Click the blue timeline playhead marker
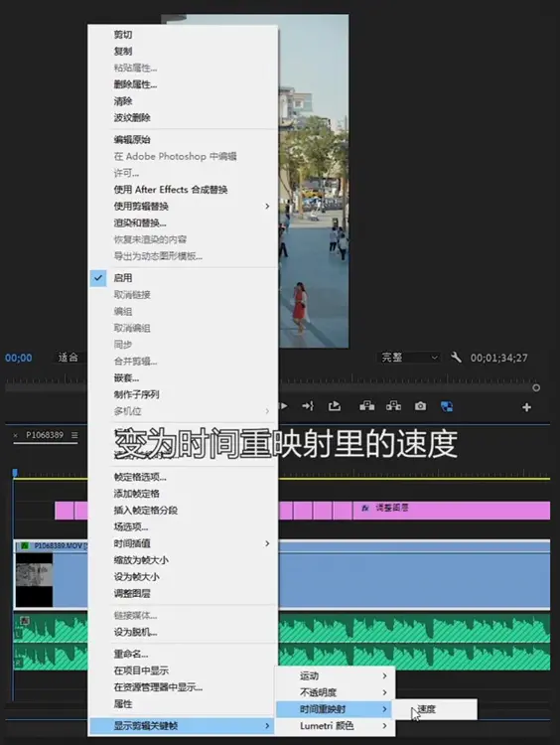 (x=15, y=473)
